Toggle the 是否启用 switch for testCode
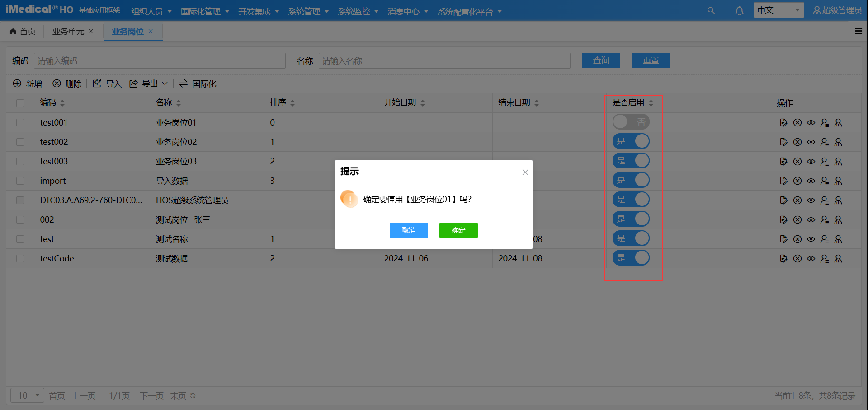Screen dimensions: 868x410 (x=631, y=258)
